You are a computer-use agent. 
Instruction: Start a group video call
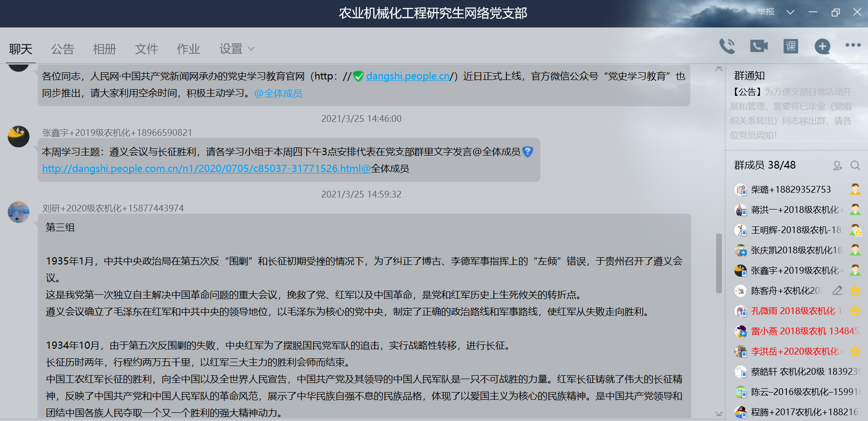759,46
